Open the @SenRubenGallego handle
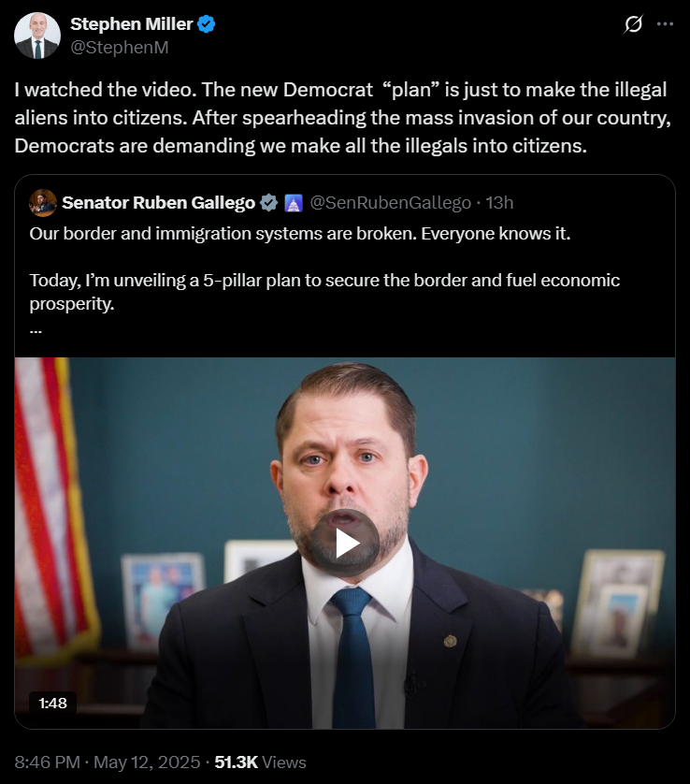 [x=390, y=202]
